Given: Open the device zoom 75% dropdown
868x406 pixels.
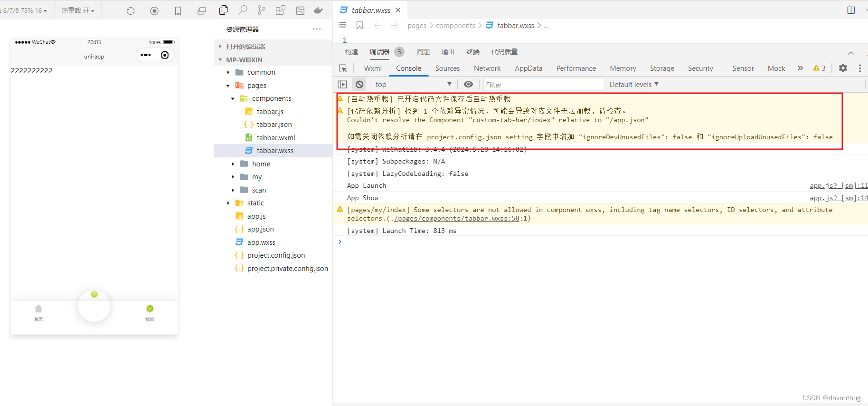Looking at the screenshot, I should coord(24,10).
